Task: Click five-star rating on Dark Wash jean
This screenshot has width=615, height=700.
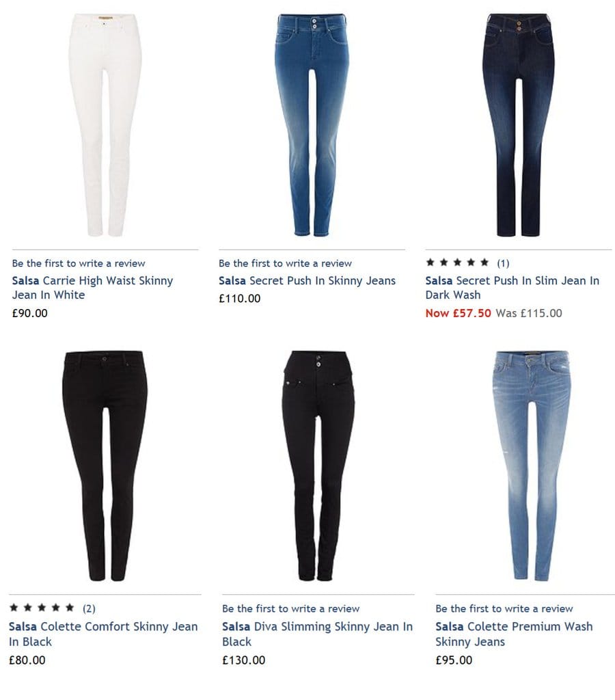Action: [x=457, y=262]
